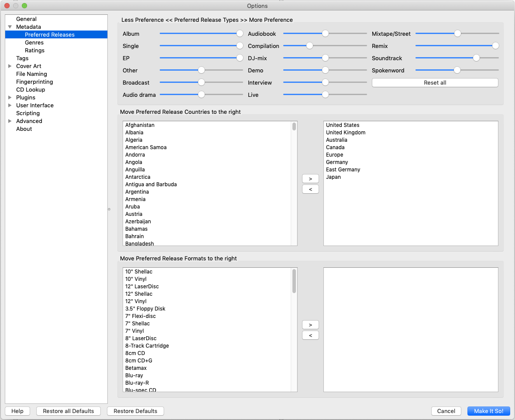This screenshot has width=515, height=420.
Task: Move selected country to the right
Action: pos(310,179)
